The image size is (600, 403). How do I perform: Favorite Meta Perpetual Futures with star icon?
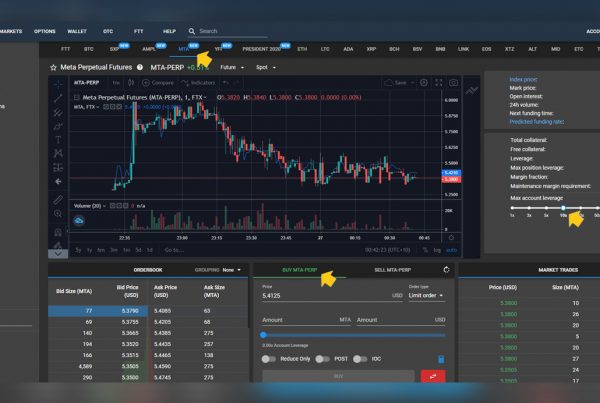52,67
